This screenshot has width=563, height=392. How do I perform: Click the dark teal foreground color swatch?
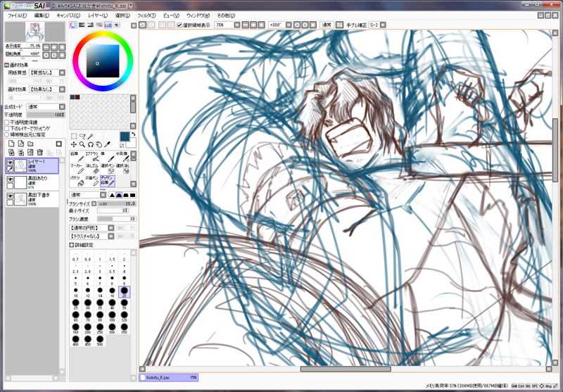(x=124, y=136)
